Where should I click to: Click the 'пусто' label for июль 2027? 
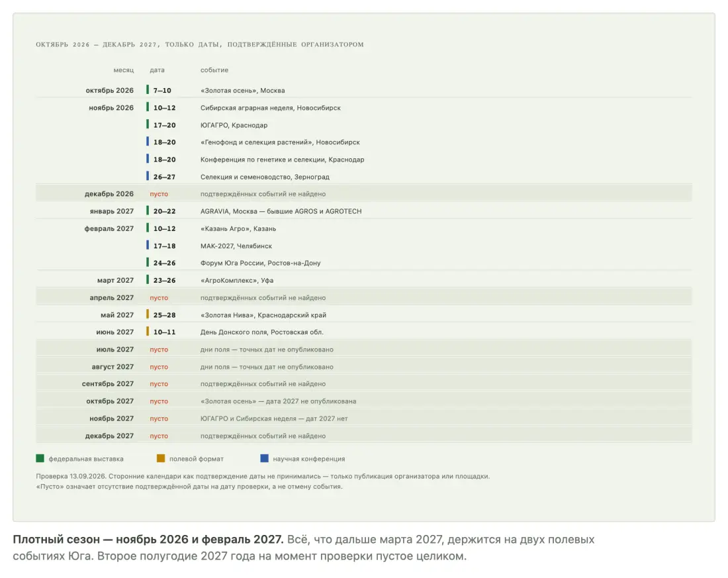(x=159, y=350)
